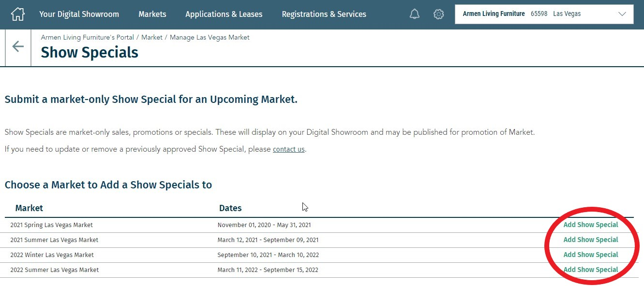Go to the home icon
The width and height of the screenshot is (644, 286).
click(17, 14)
